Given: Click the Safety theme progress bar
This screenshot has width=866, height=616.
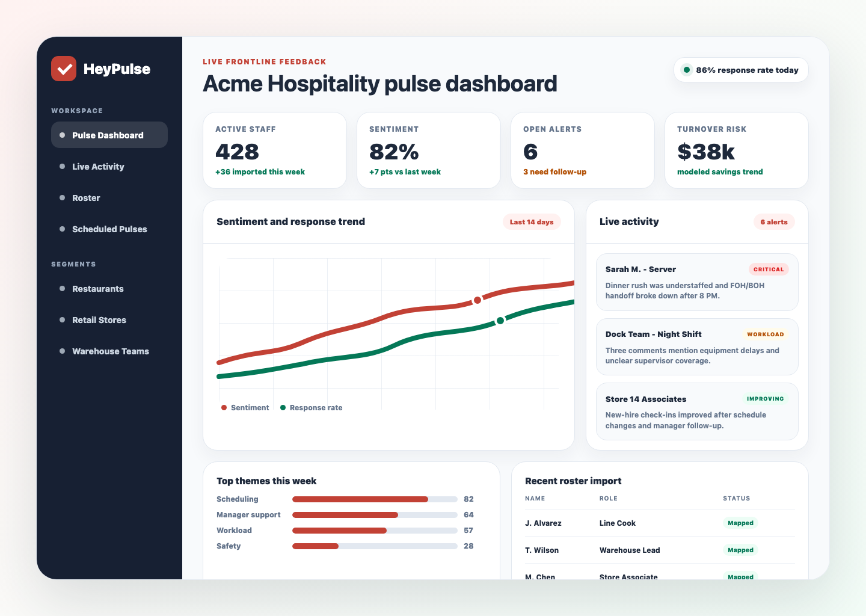Looking at the screenshot, I should click(x=375, y=546).
